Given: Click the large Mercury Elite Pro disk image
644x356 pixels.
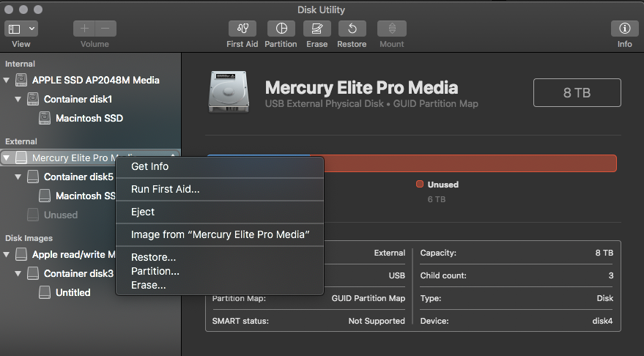Looking at the screenshot, I should 229,92.
